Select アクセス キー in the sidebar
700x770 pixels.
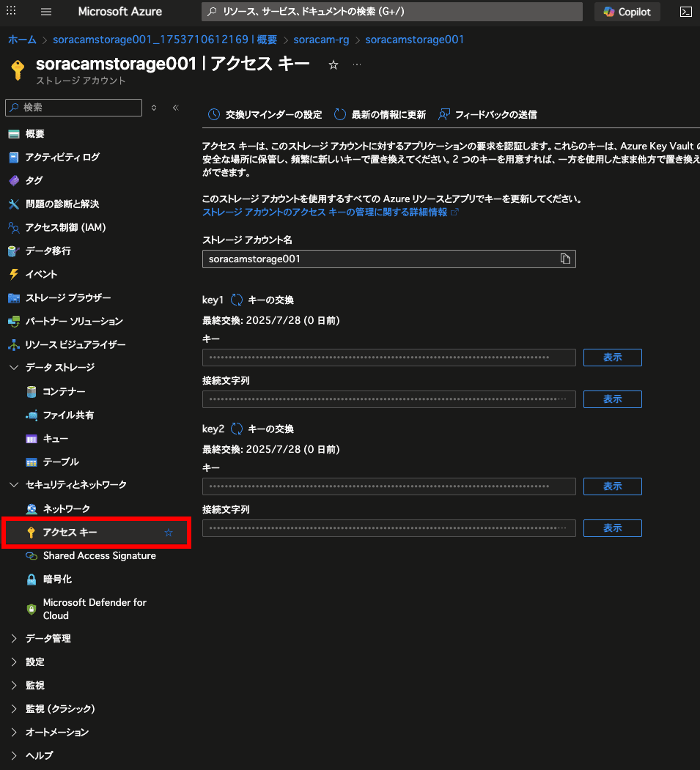click(x=96, y=533)
